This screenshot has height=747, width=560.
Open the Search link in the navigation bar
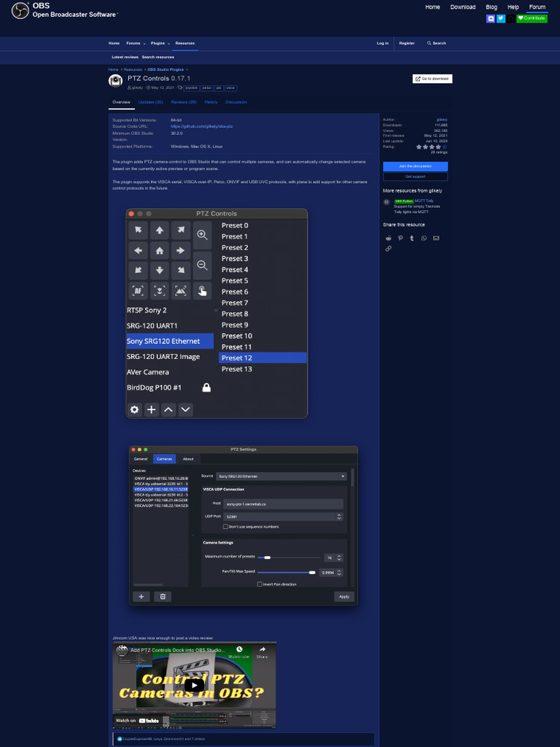(x=437, y=43)
